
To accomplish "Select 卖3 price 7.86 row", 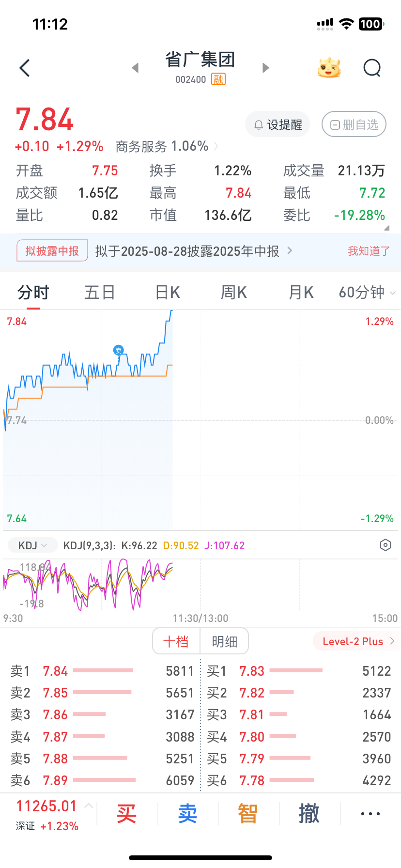I will [102, 714].
